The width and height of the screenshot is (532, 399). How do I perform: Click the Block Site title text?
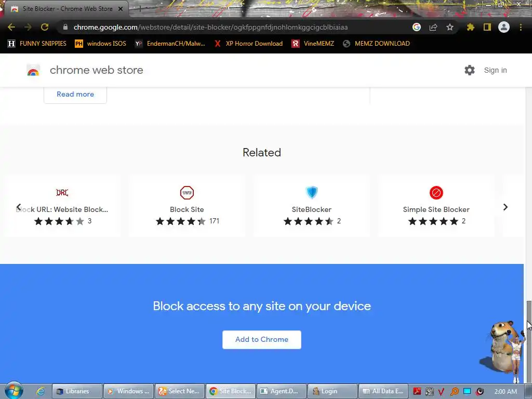(187, 209)
